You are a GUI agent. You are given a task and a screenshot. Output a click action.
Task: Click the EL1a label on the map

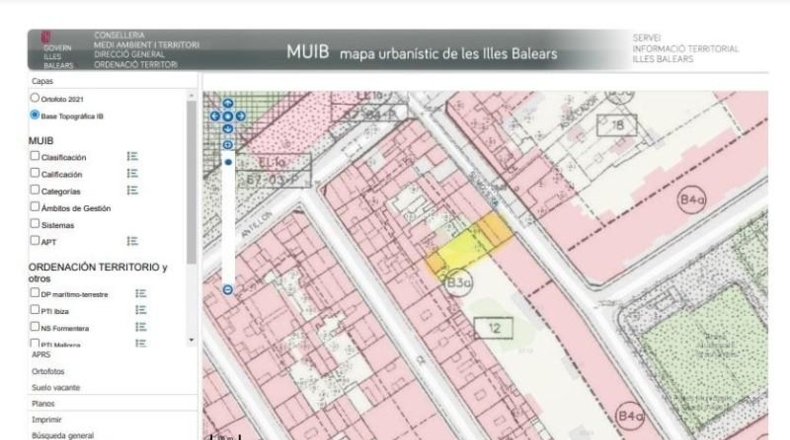274,163
